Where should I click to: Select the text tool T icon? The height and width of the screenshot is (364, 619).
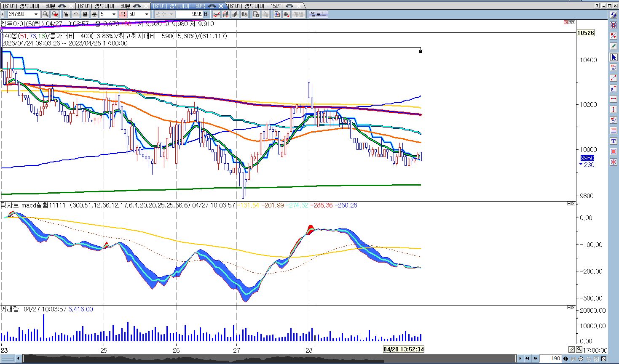click(x=614, y=141)
